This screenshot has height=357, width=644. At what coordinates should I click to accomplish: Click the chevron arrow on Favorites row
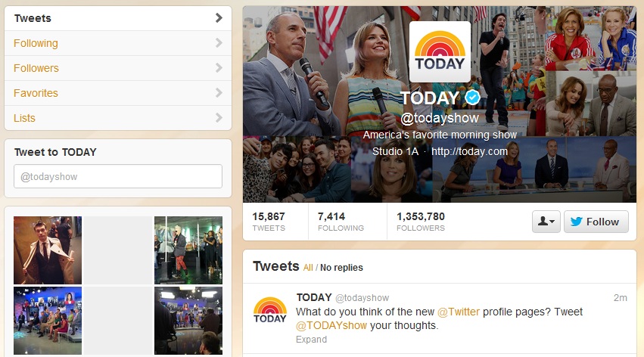pos(219,93)
